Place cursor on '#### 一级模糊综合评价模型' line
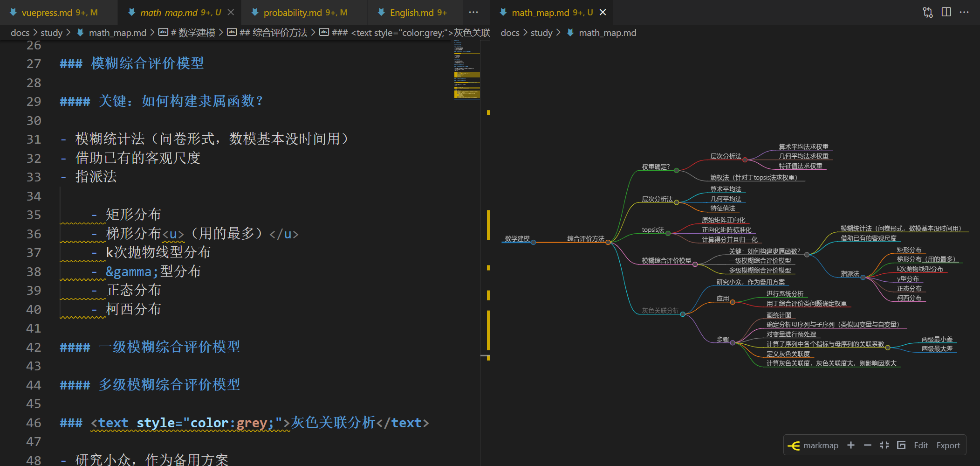The height and width of the screenshot is (466, 980). 150,347
